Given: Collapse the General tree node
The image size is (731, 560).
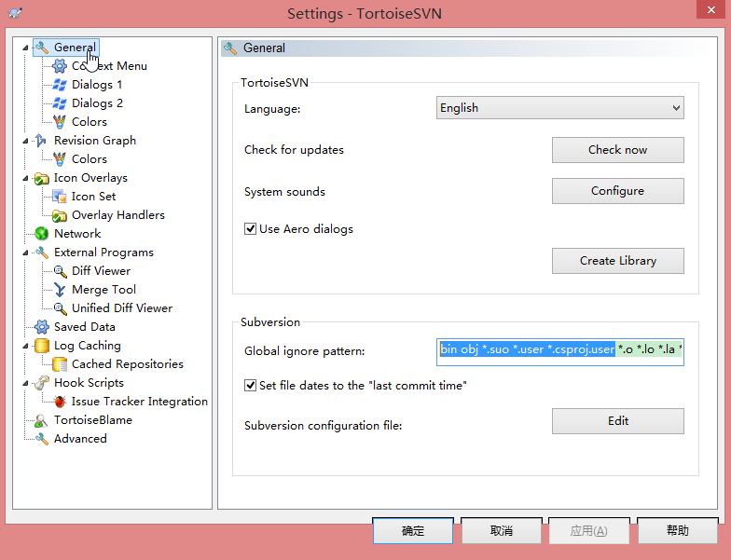Looking at the screenshot, I should (26, 48).
